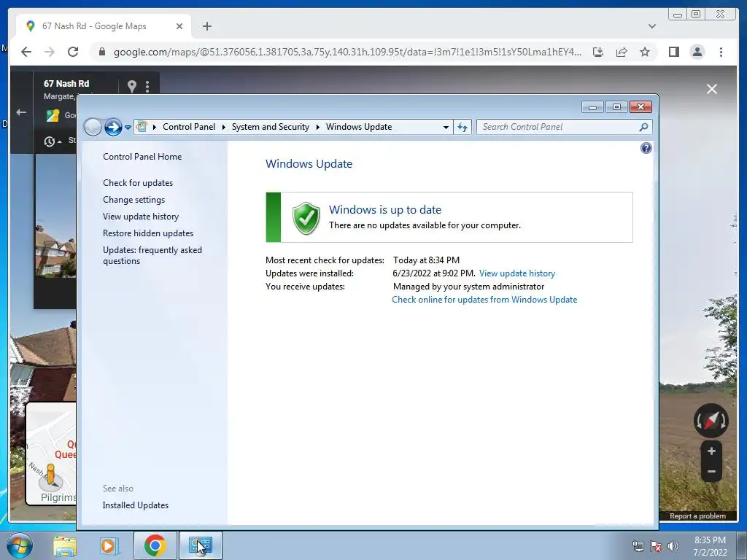Click Restore hidden updates
This screenshot has height=560, width=747.
click(148, 233)
